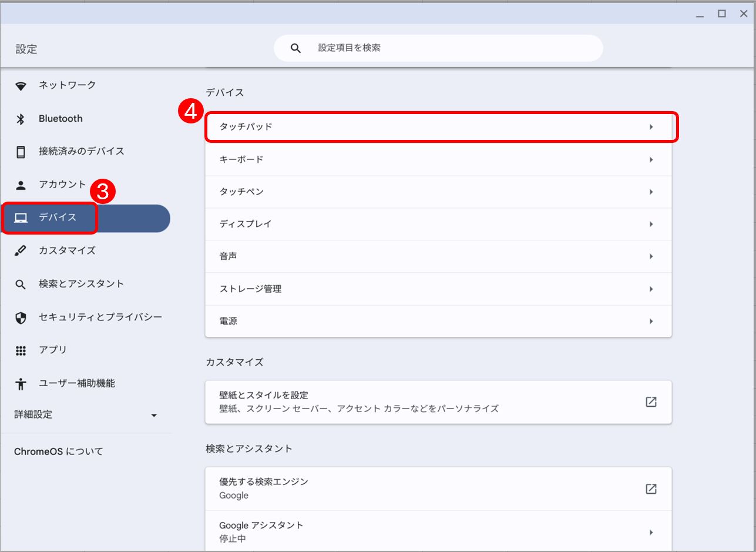Click the security shield icon
This screenshot has width=756, height=552.
(21, 318)
